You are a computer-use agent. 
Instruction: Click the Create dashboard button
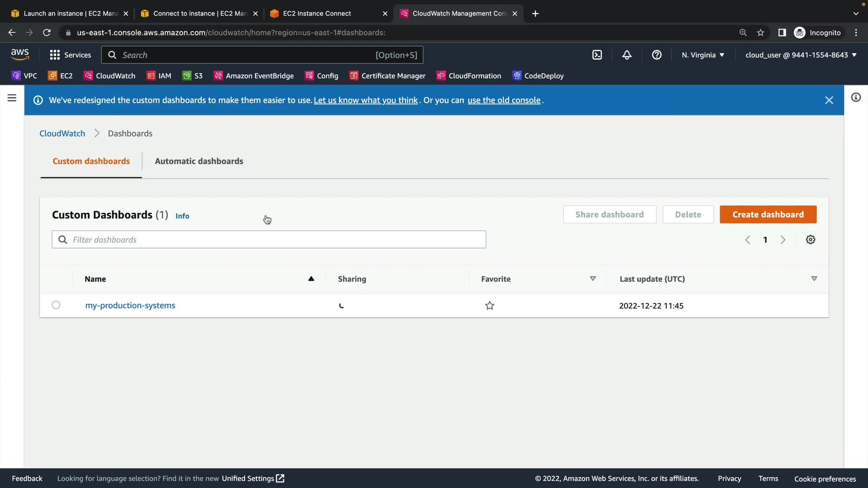point(768,215)
